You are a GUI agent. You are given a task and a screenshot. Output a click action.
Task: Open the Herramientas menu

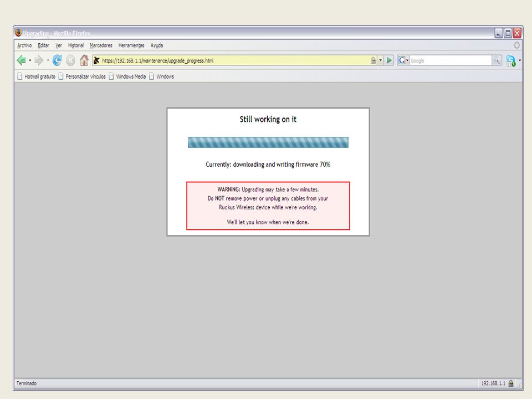(x=131, y=45)
